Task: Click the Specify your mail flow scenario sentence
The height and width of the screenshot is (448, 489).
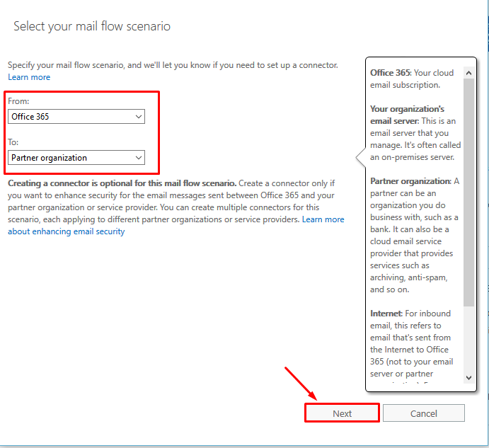Action: tap(173, 65)
